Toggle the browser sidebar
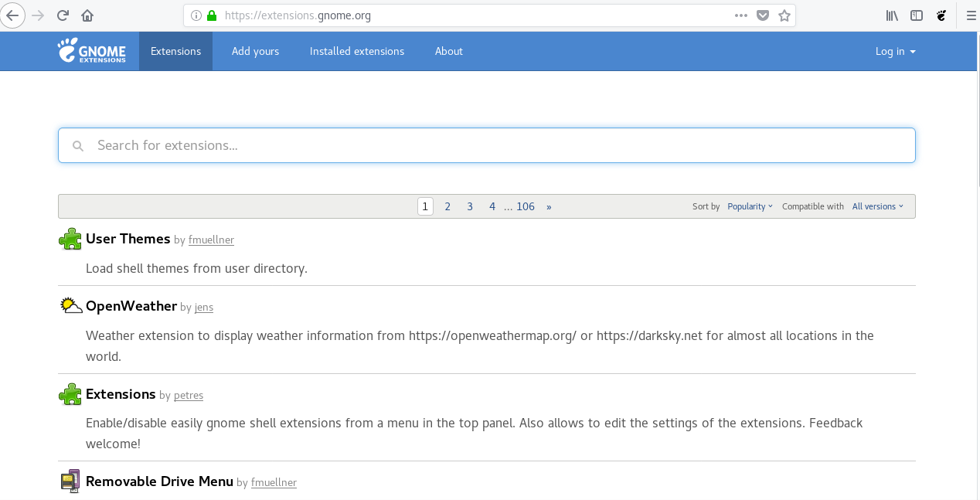Screen dimensions: 980x500 (x=917, y=15)
